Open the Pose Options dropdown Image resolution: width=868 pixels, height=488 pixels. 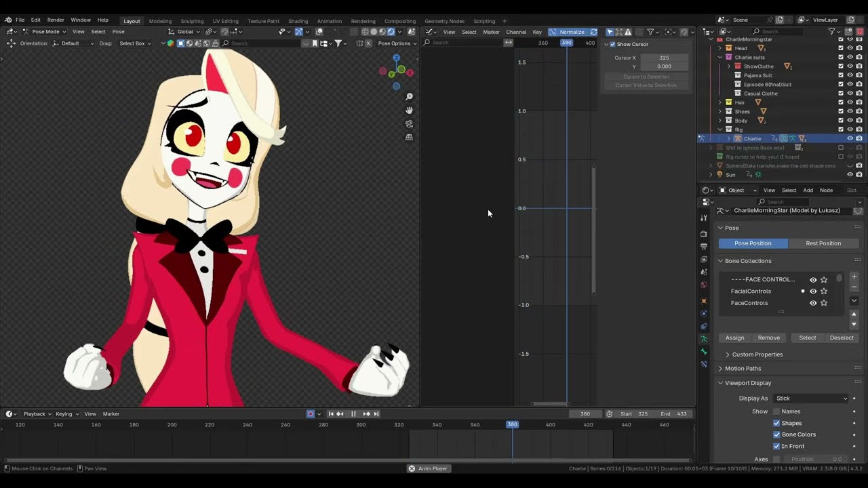coord(397,43)
